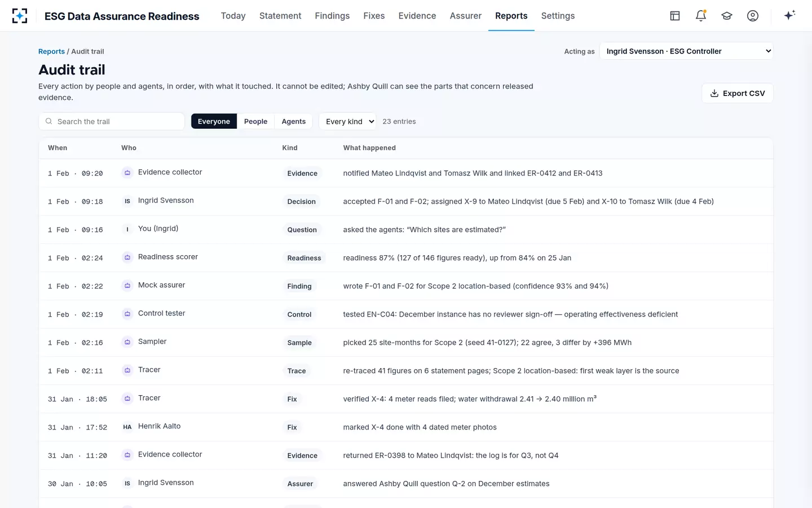Viewport: 812px width, 508px height.
Task: Click the Readiness kind badge
Action: pyautogui.click(x=304, y=258)
